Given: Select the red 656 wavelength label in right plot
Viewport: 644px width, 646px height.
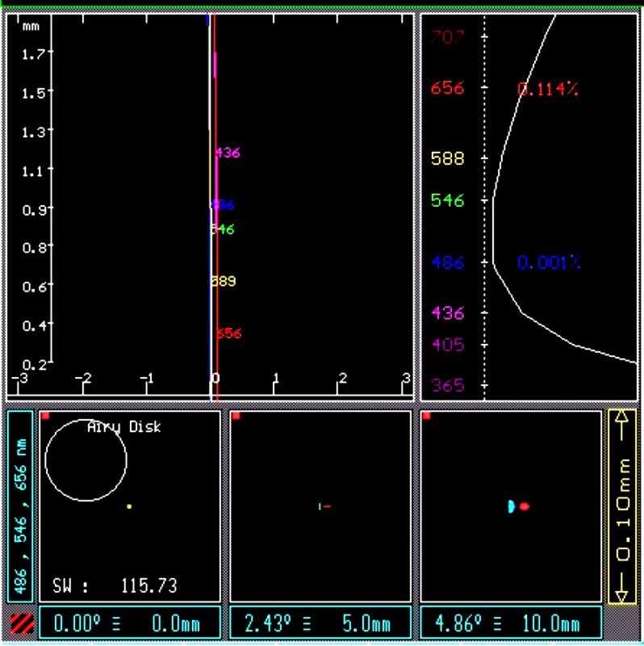Looking at the screenshot, I should 447,88.
